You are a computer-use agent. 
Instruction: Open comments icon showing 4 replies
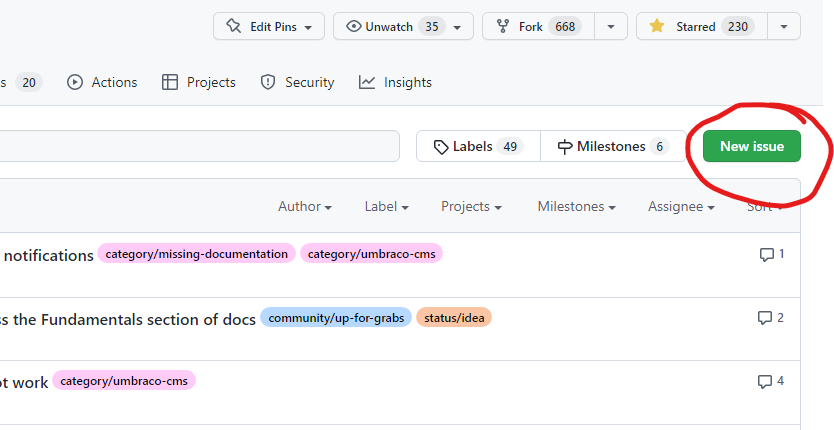click(771, 381)
